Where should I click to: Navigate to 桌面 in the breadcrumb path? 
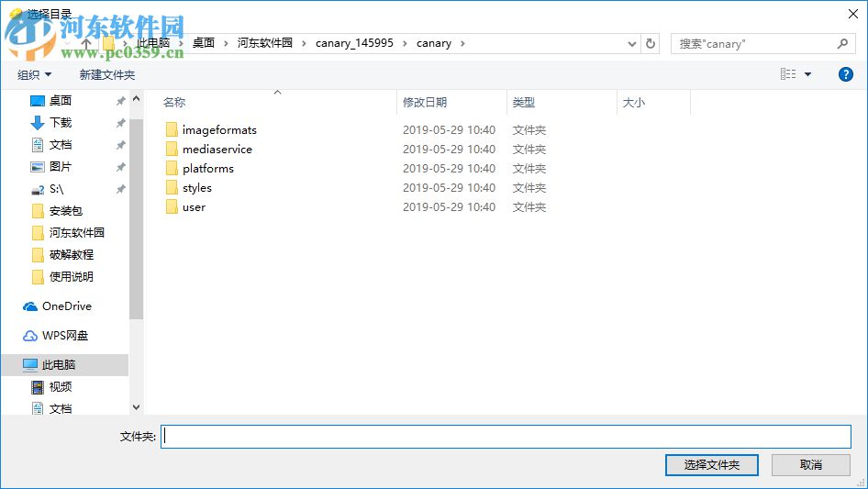203,43
